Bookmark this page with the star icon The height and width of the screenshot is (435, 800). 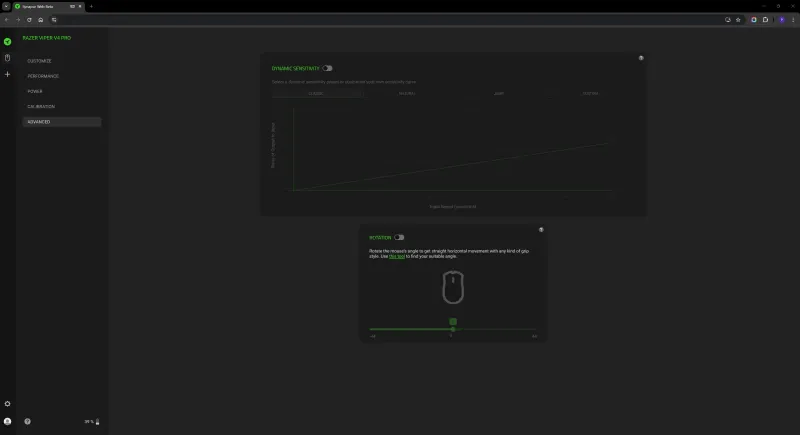tap(738, 19)
